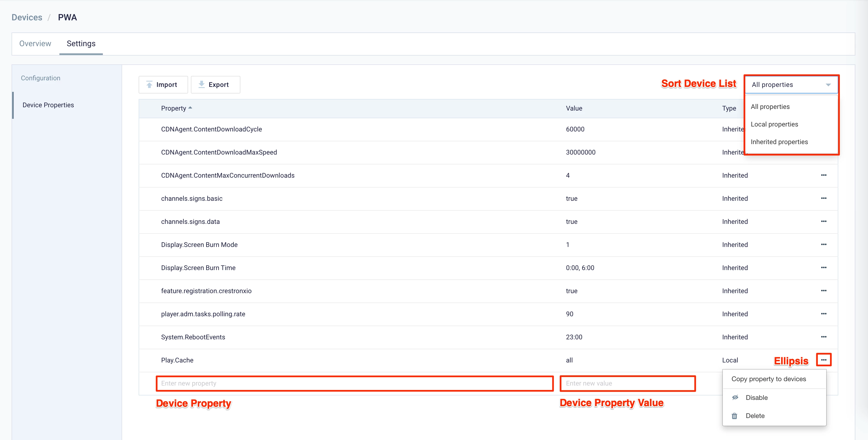Screen dimensions: 868x440
Task: Choose Inherited properties filter option
Action: pyautogui.click(x=779, y=142)
